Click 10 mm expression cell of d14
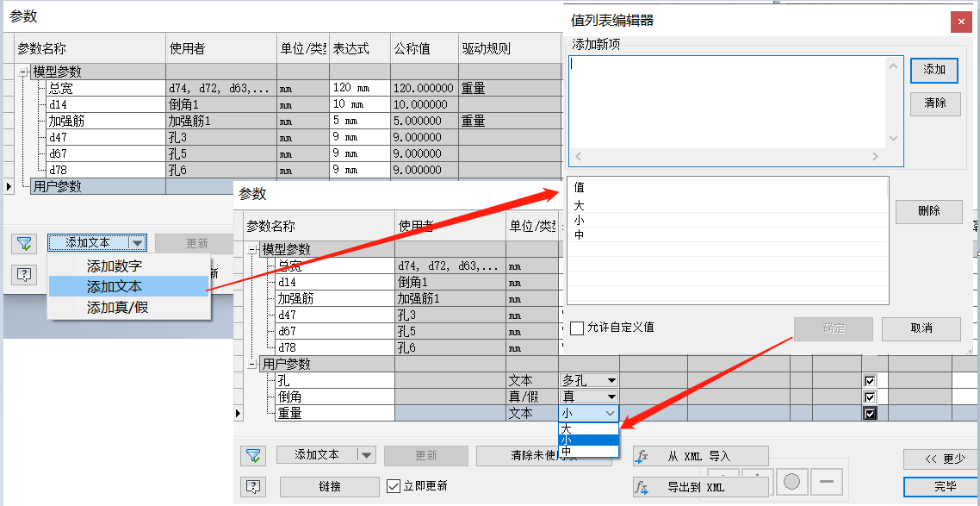This screenshot has width=980, height=506. pos(360,104)
